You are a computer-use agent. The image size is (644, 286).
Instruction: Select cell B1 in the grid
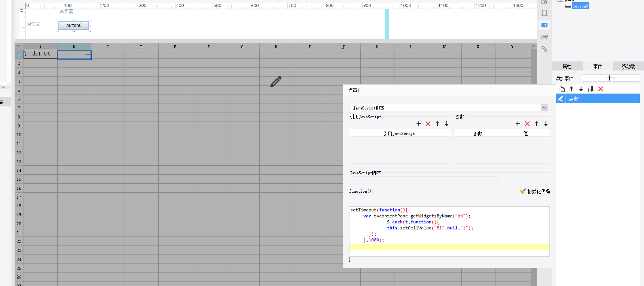(x=74, y=55)
